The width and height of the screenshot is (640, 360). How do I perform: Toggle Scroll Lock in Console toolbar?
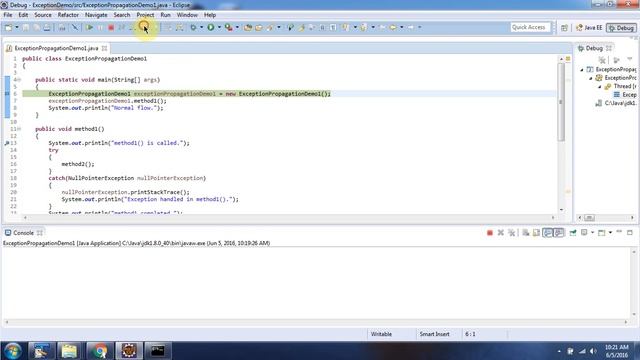tap(536, 233)
